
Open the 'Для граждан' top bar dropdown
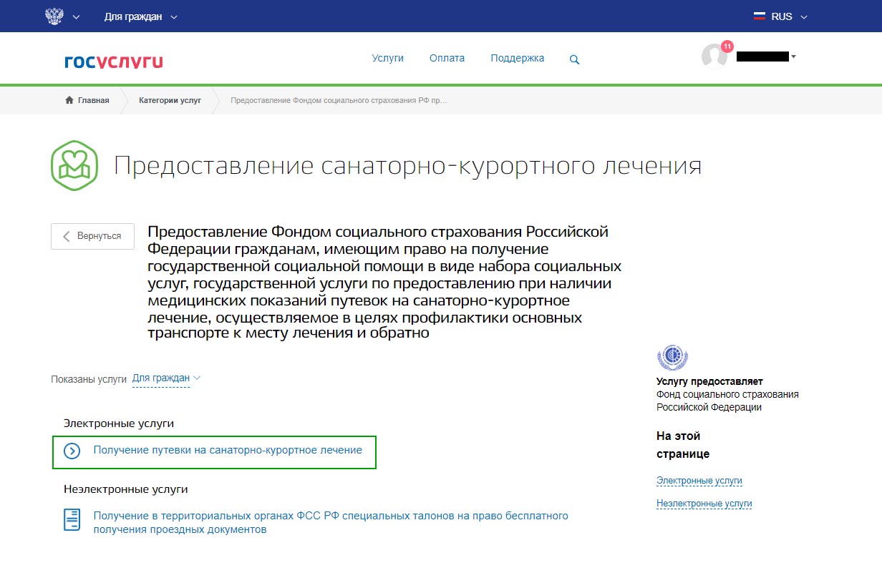[x=140, y=16]
